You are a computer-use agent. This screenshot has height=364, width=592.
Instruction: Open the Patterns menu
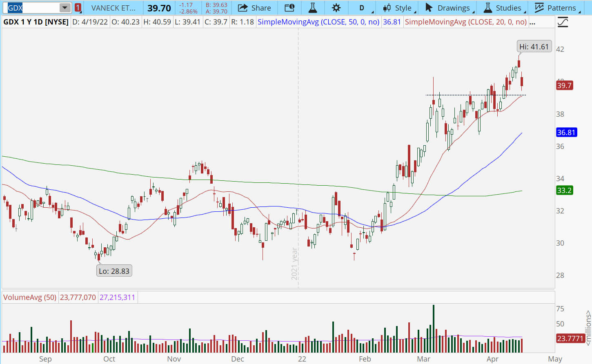[x=557, y=8]
